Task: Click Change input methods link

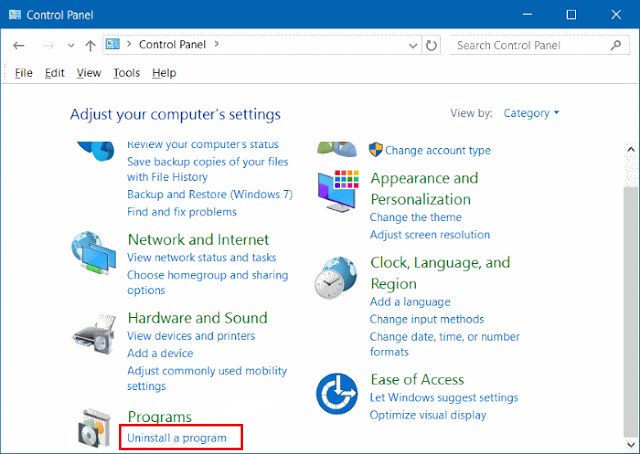Action: tap(427, 319)
